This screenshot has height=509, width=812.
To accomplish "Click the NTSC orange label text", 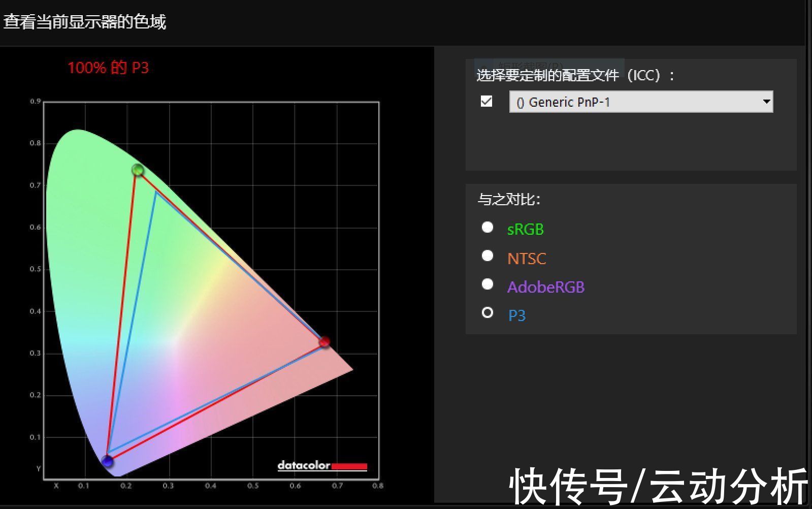I will 527,259.
